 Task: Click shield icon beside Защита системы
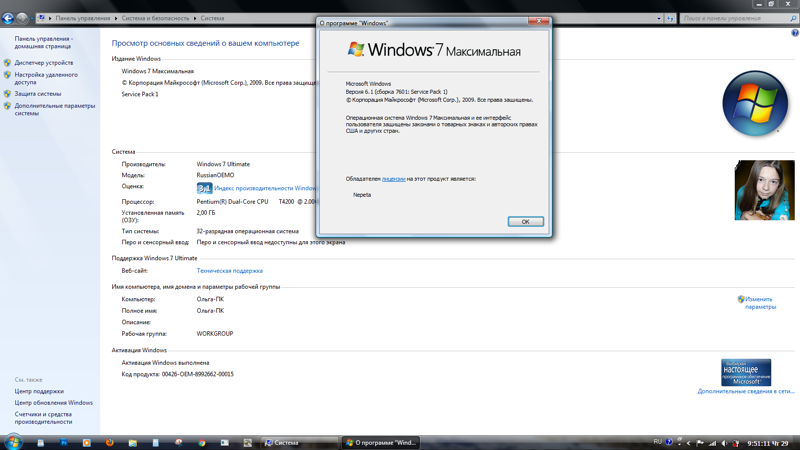click(7, 94)
